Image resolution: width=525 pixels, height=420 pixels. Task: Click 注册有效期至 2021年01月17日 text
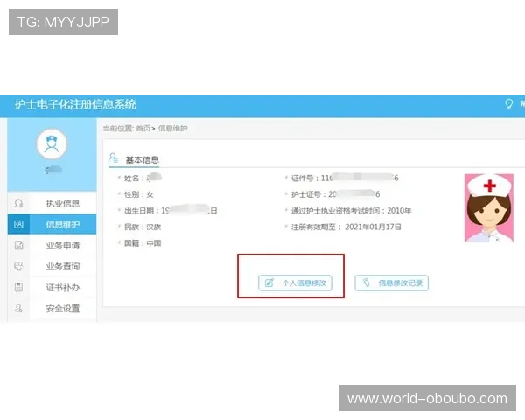[x=346, y=227]
